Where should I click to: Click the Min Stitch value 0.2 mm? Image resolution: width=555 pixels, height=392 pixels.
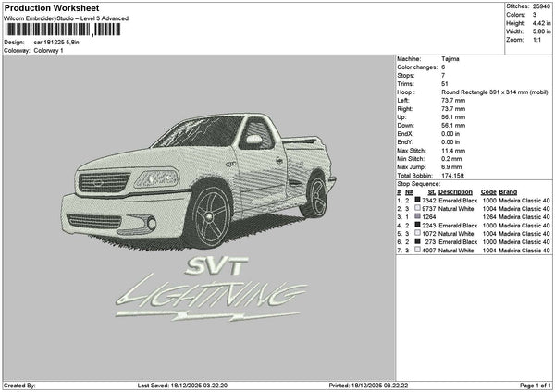point(451,159)
